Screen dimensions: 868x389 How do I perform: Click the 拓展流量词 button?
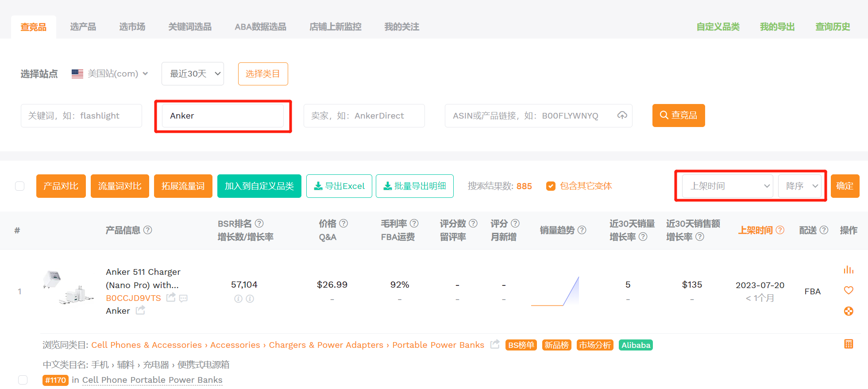tap(183, 186)
